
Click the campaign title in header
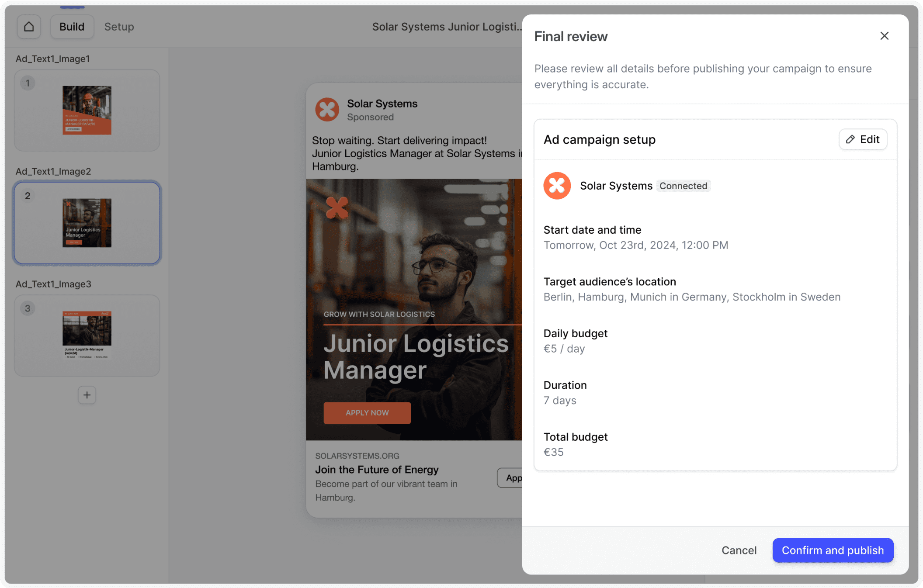(x=446, y=27)
